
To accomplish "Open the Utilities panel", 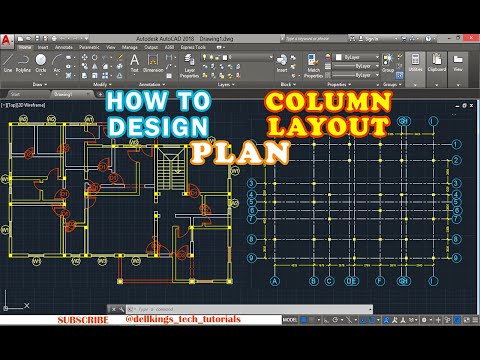I will pyautogui.click(x=415, y=69).
